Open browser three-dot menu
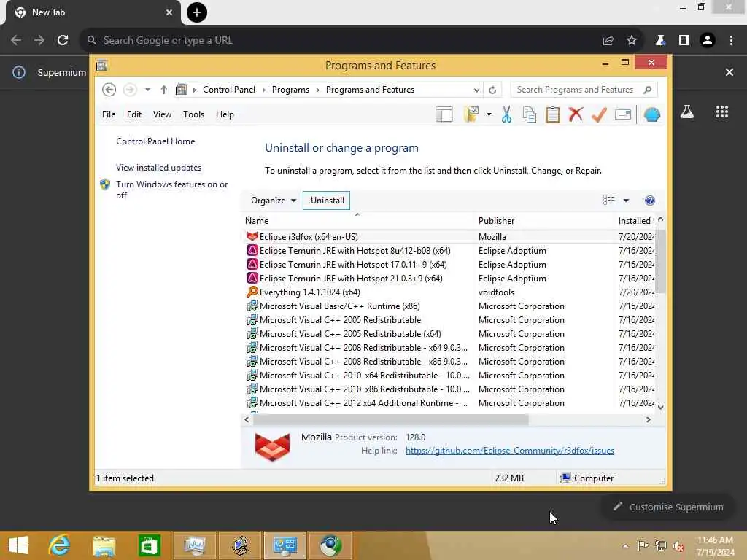This screenshot has width=747, height=560. pyautogui.click(x=731, y=41)
